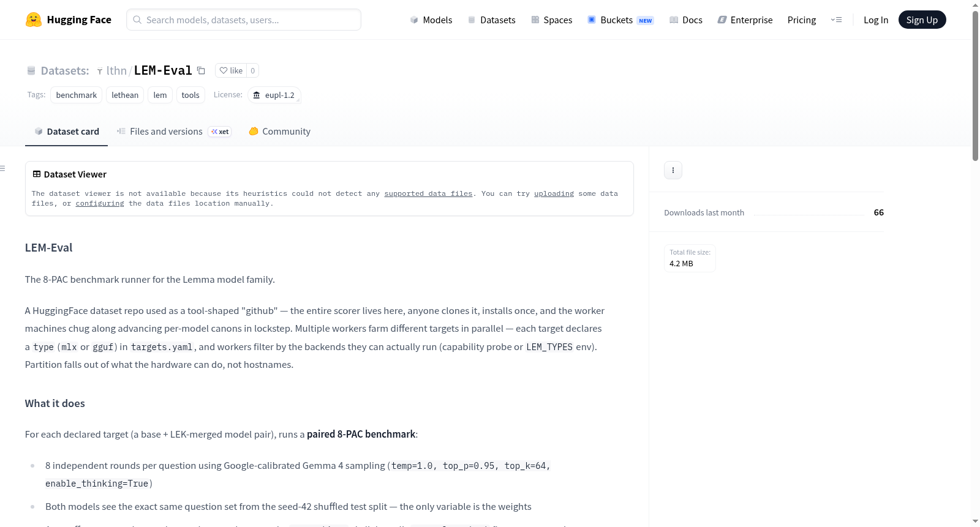Open the lthn owner profile link
This screenshot has height=527, width=980.
click(x=116, y=70)
